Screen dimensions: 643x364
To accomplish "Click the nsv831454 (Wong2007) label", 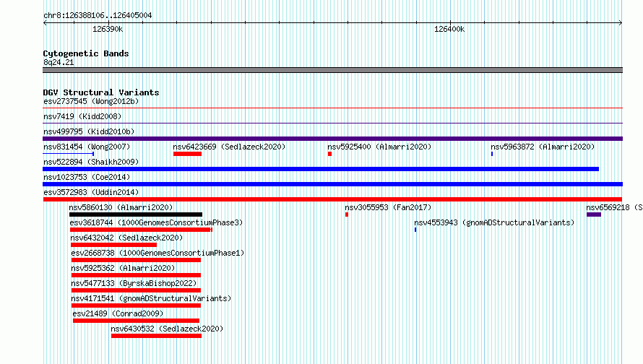I will (87, 147).
